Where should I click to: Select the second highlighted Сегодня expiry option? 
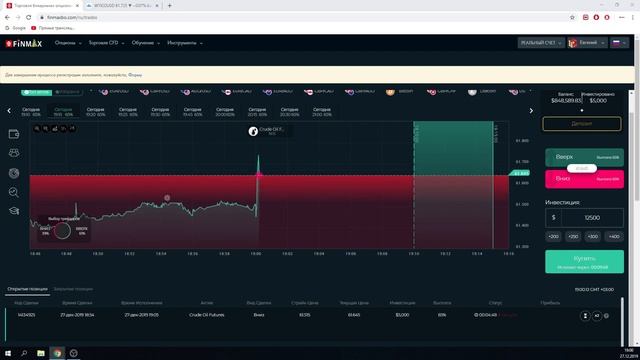point(63,112)
